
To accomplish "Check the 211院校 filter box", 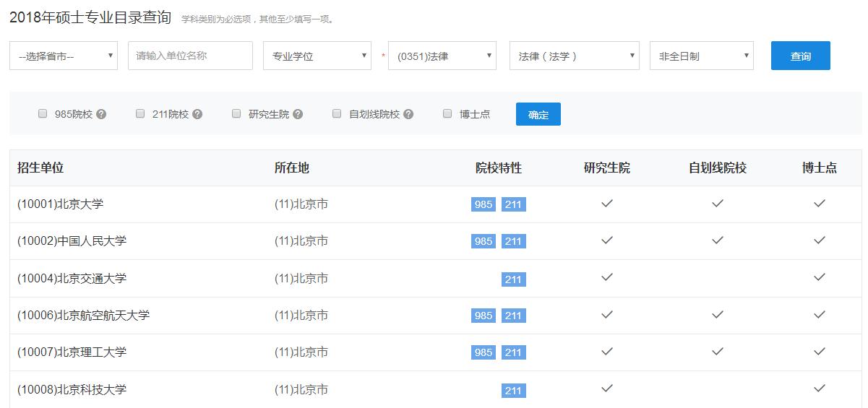I will 140,113.
